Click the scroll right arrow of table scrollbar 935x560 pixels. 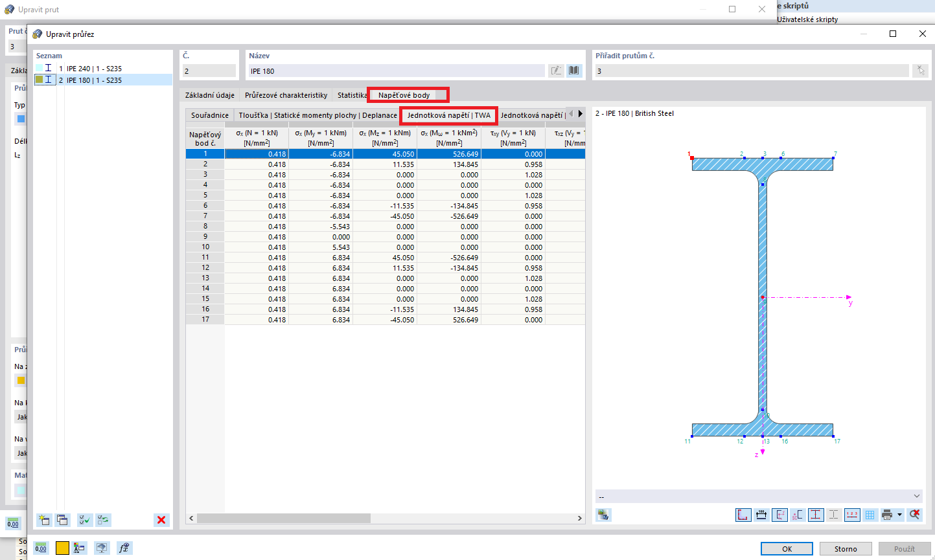[x=580, y=519]
